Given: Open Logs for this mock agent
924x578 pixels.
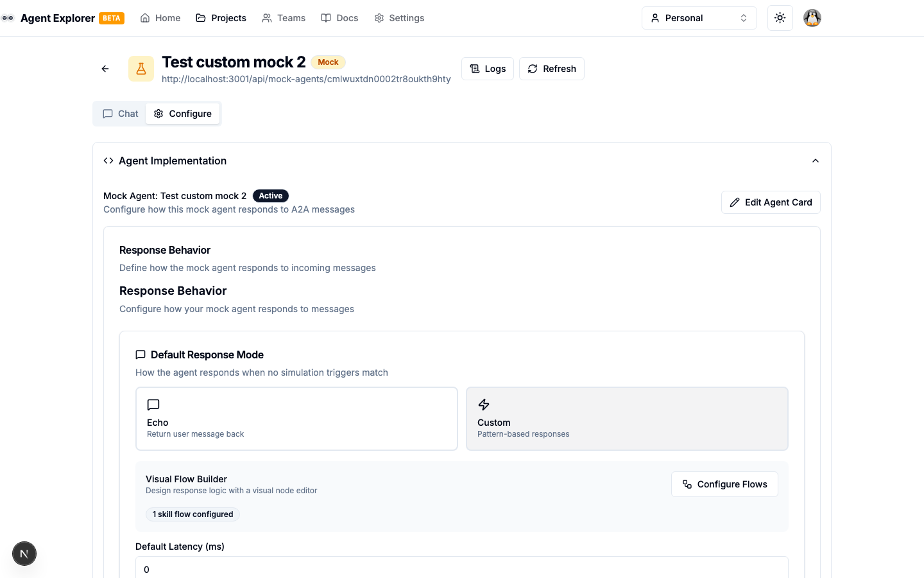Looking at the screenshot, I should coord(488,69).
